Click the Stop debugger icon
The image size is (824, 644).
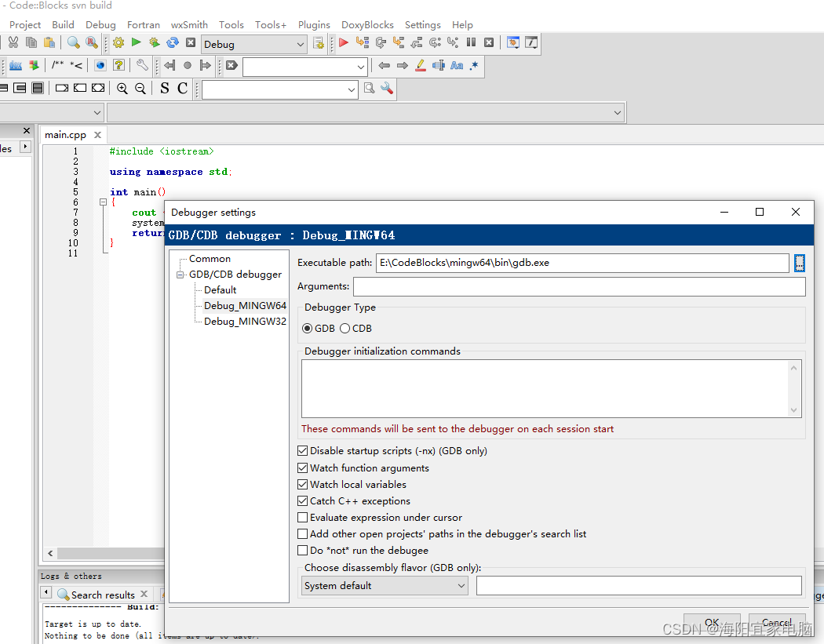(489, 42)
